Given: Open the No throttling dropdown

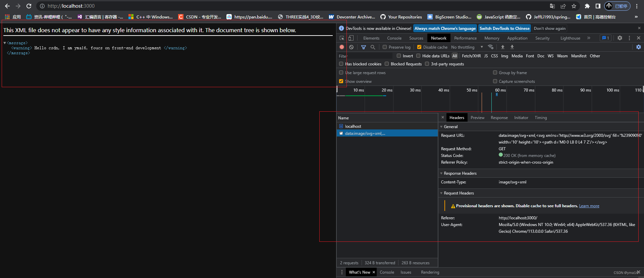Looking at the screenshot, I should pyautogui.click(x=467, y=47).
